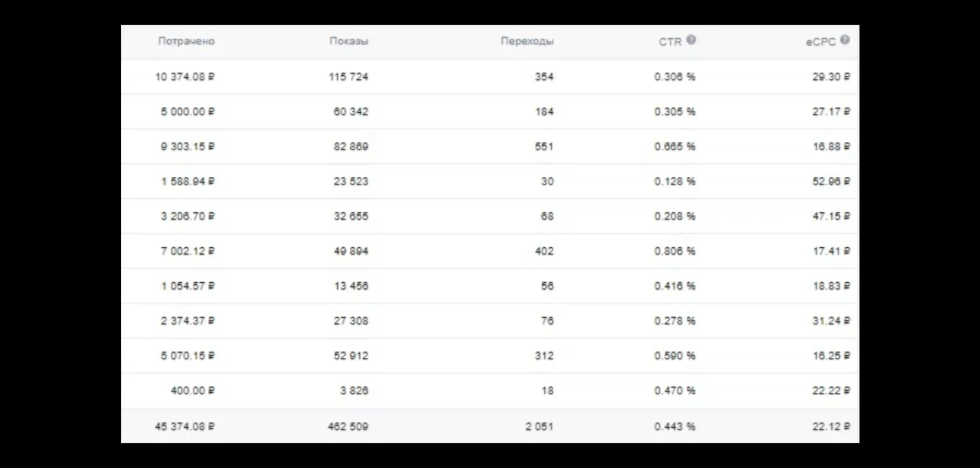This screenshot has width=980, height=468.
Task: Select the 10 374.08 ₽ spent cell
Action: (x=185, y=77)
